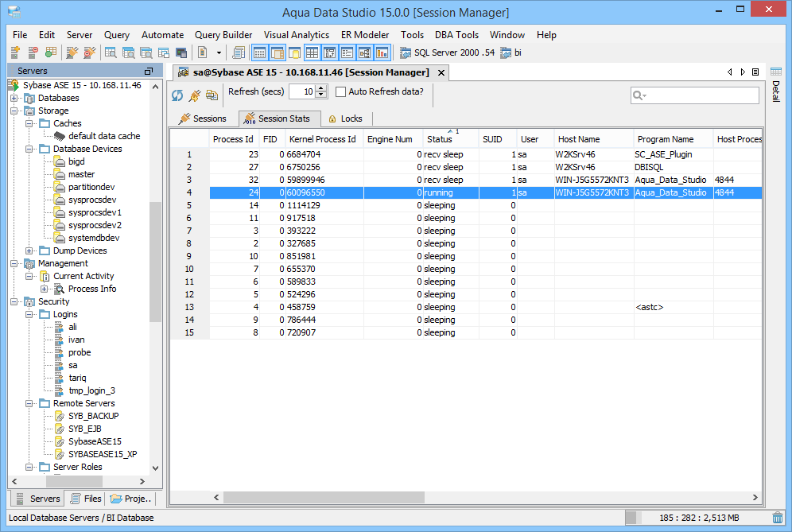Screen dimensions: 792x532
Task: Collapse the Database Devices folder
Action: tap(29, 149)
